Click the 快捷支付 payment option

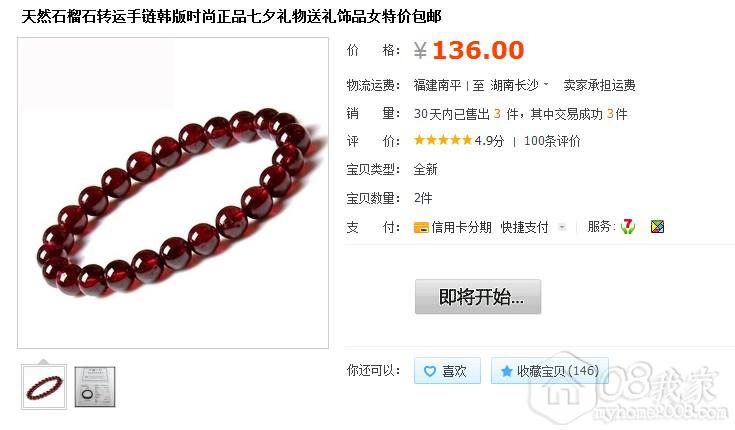524,227
